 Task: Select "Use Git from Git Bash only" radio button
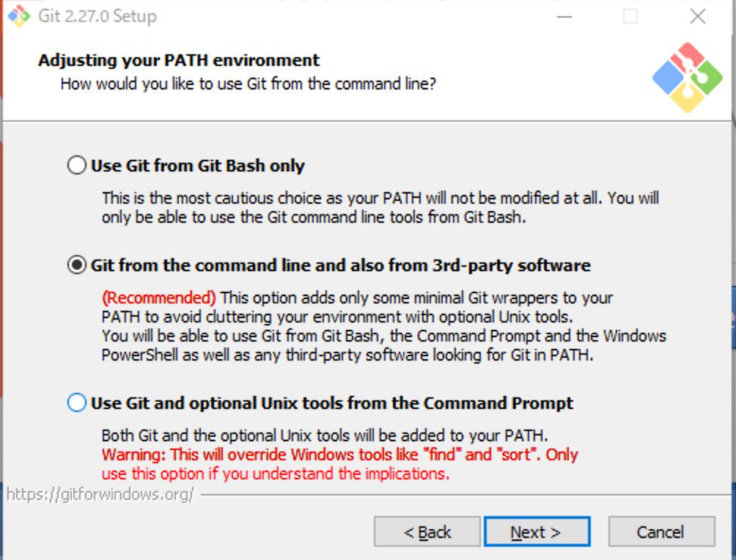[x=77, y=166]
